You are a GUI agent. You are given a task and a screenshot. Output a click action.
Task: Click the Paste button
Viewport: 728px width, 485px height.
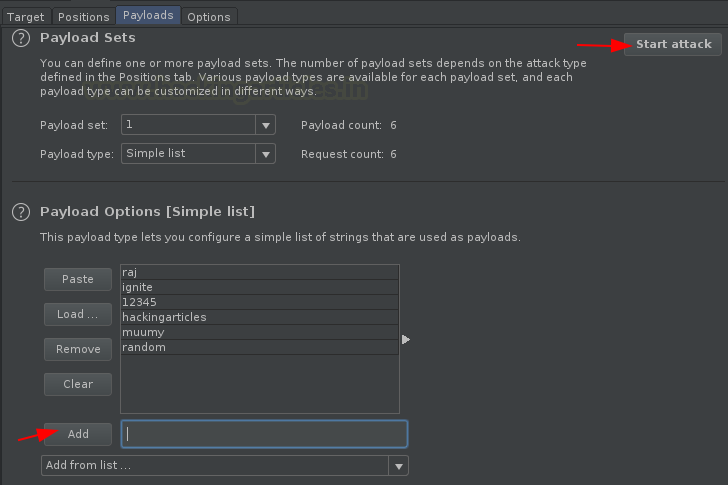pyautogui.click(x=78, y=280)
